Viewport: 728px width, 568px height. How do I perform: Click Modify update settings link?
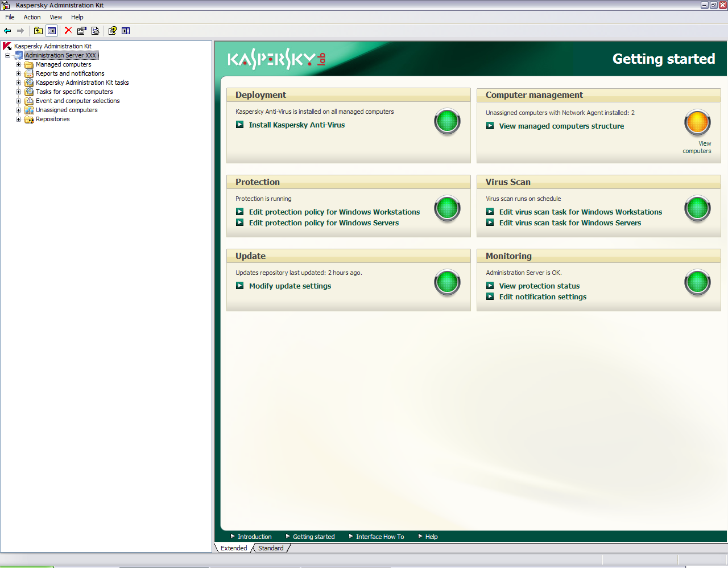290,286
